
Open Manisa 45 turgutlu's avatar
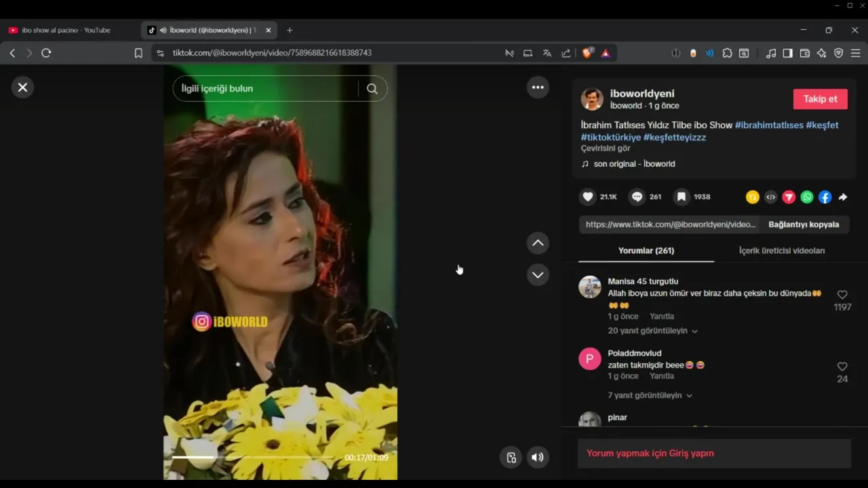pyautogui.click(x=590, y=287)
